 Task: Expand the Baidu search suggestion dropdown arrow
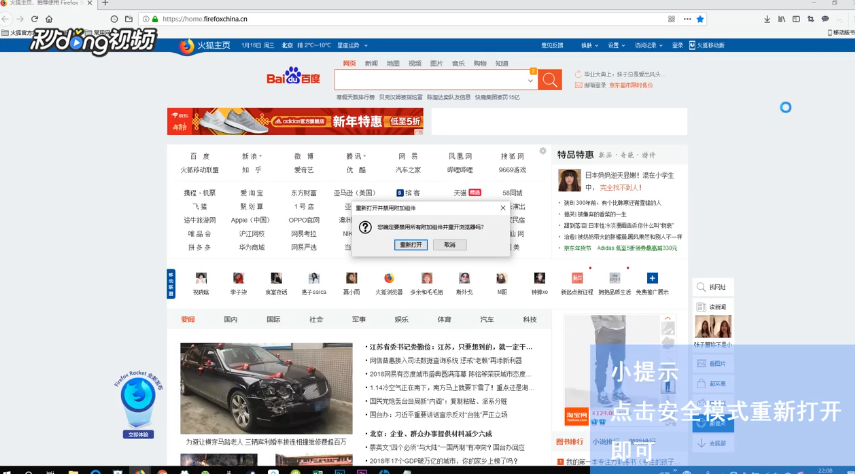tap(530, 81)
